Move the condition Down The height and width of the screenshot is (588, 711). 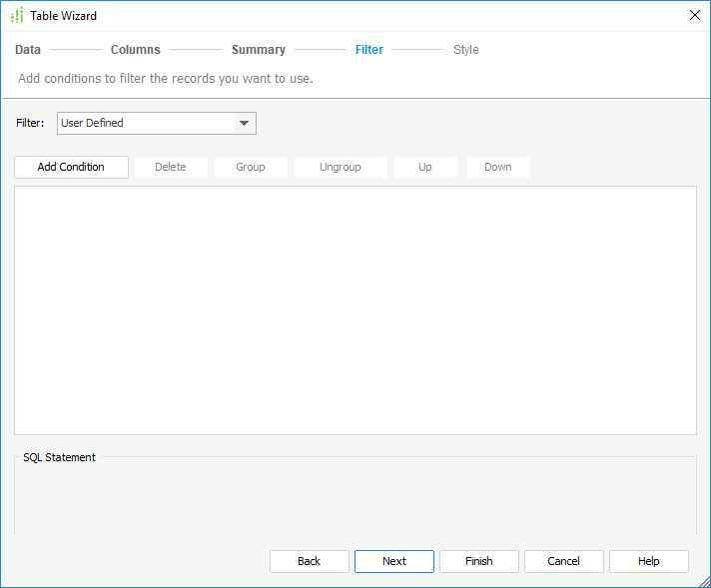(x=498, y=167)
